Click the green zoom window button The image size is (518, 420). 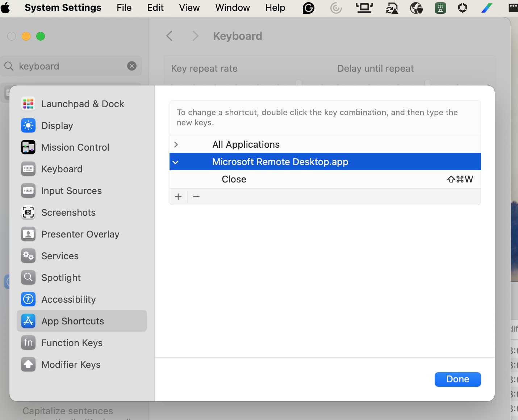click(41, 36)
